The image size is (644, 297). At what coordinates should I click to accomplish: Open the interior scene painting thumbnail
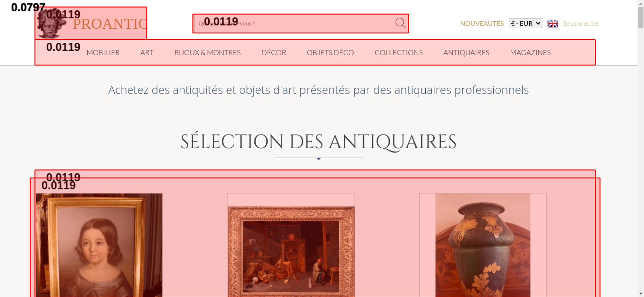[x=291, y=245]
